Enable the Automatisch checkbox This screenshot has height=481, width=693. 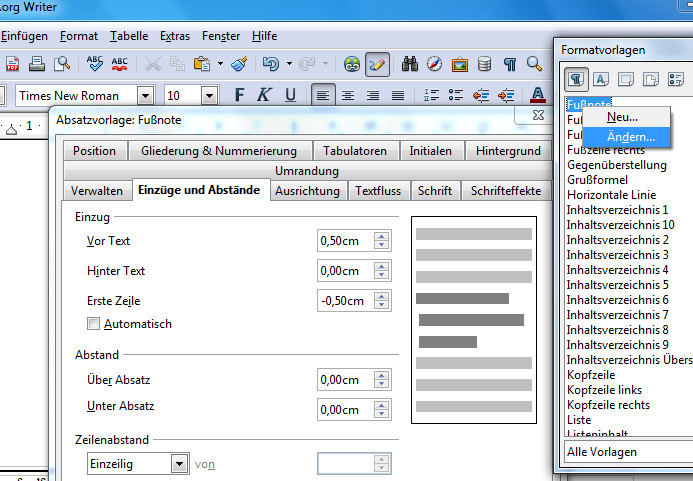pos(94,324)
